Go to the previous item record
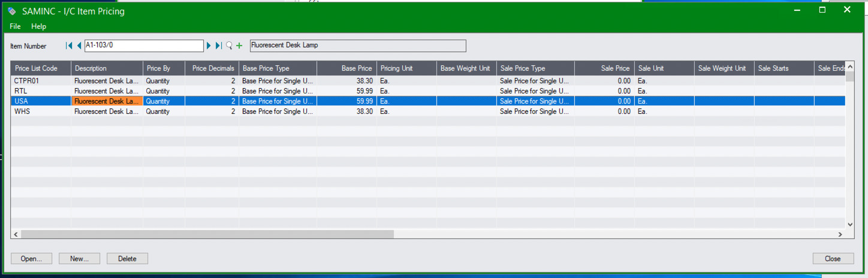The image size is (868, 278). click(x=79, y=46)
